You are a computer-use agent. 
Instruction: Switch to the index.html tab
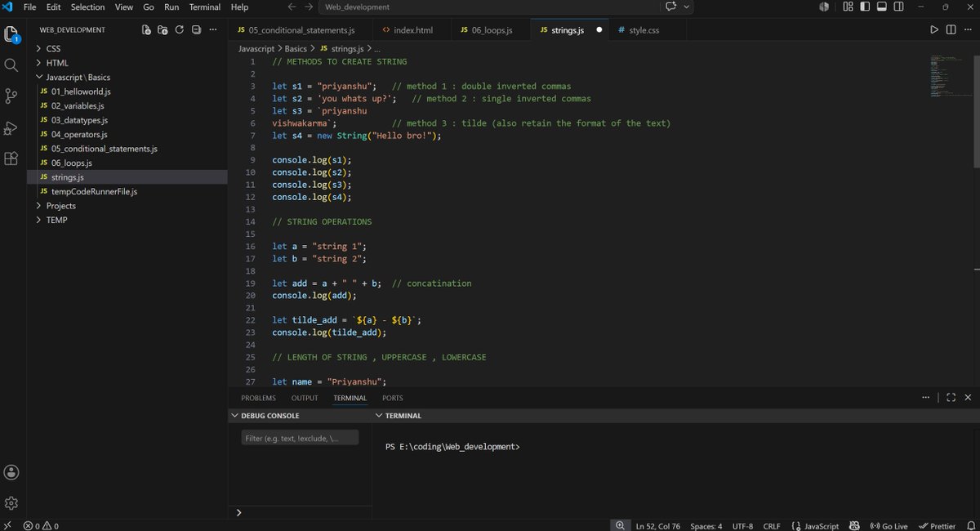[412, 30]
